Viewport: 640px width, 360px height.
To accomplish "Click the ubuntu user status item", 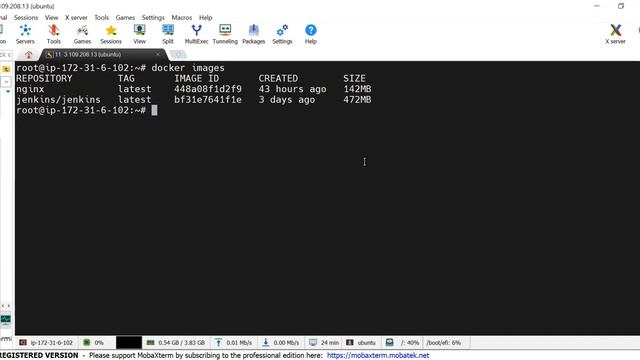I will [x=361, y=342].
